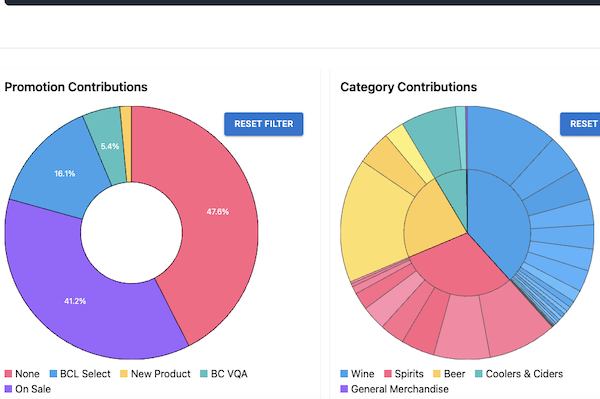Click the RESET FILTER button in Promotion Contributions

[x=264, y=124]
